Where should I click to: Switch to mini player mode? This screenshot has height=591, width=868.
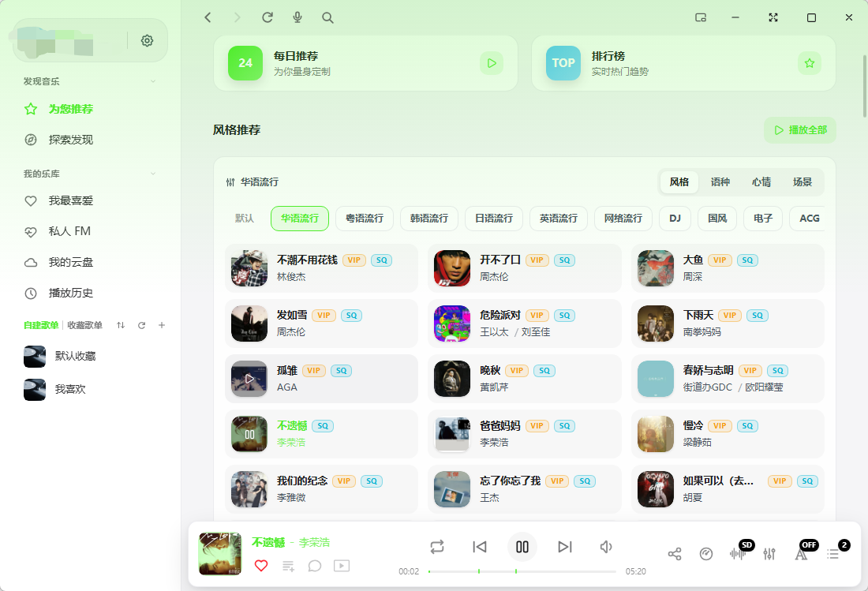tap(700, 17)
